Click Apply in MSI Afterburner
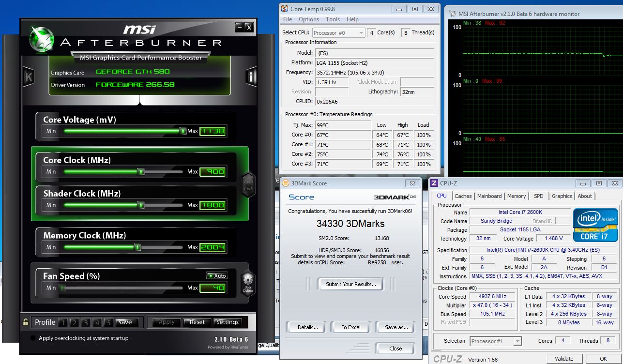This screenshot has width=623, height=364. pyautogui.click(x=167, y=322)
